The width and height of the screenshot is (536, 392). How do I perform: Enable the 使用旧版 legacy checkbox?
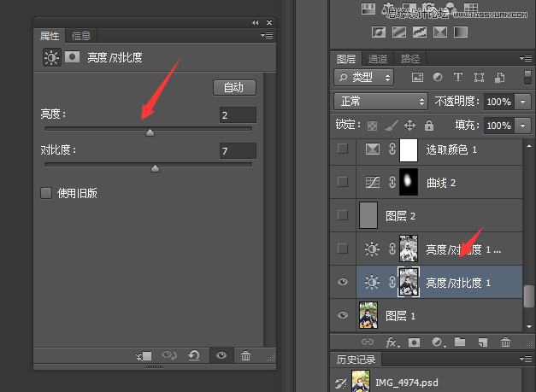click(x=46, y=193)
